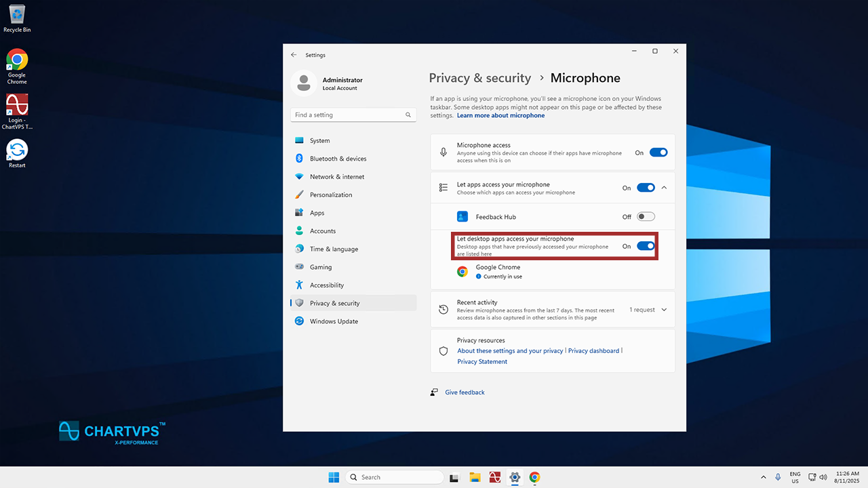
Task: Turn off the Microphone access toggle
Action: coord(658,152)
